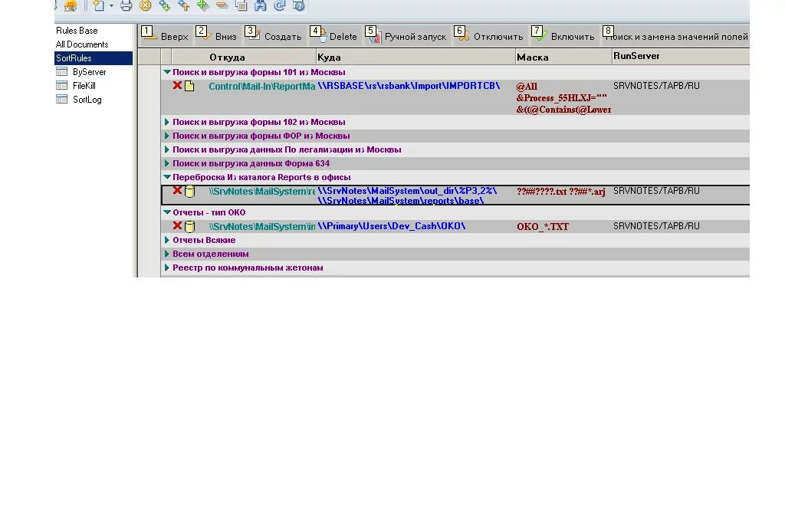This screenshot has width=785, height=532.
Task: Click red X on out_dir reports rule row
Action: pos(177,191)
